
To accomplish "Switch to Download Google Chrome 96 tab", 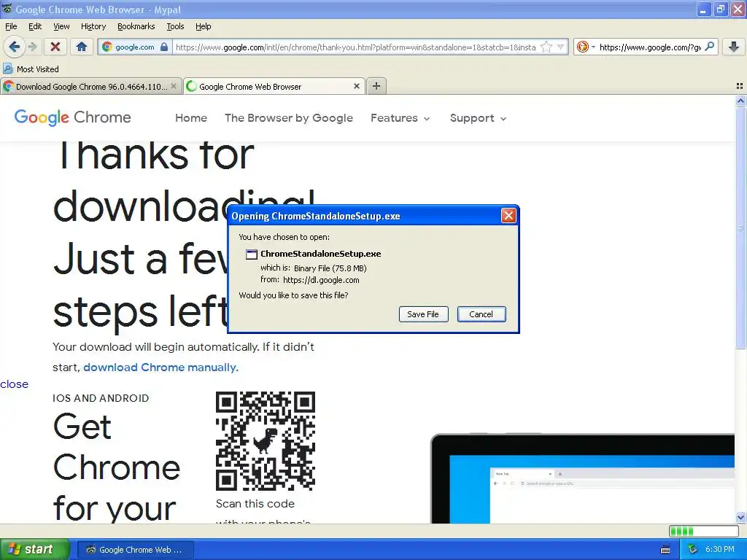I will point(90,87).
